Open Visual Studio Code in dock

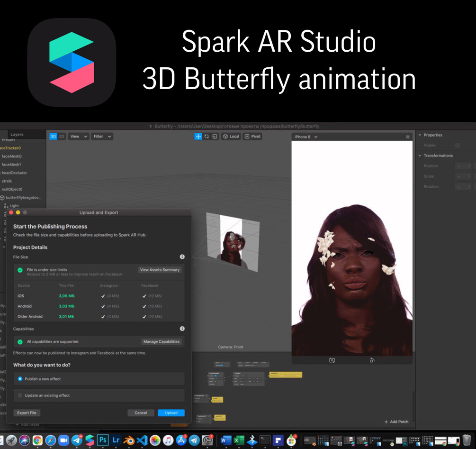142,440
